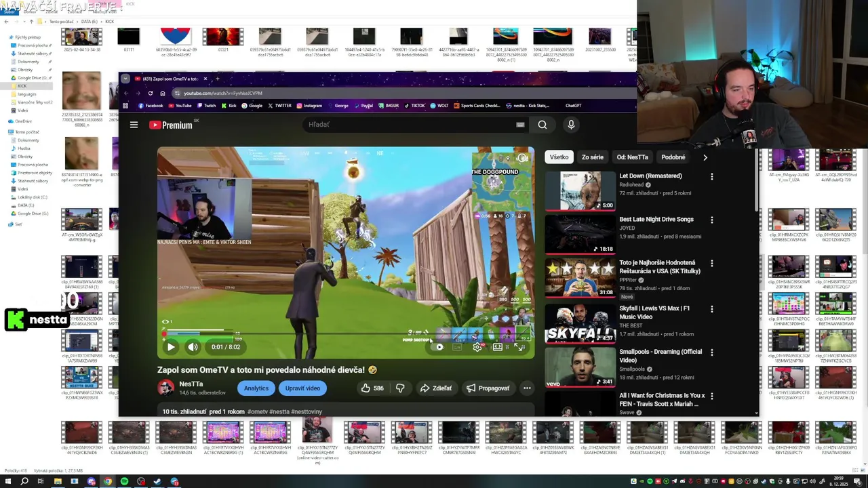Open options for Najhoršie Hodnotená Reštaurácia video
This screenshot has width=868, height=488.
711,263
